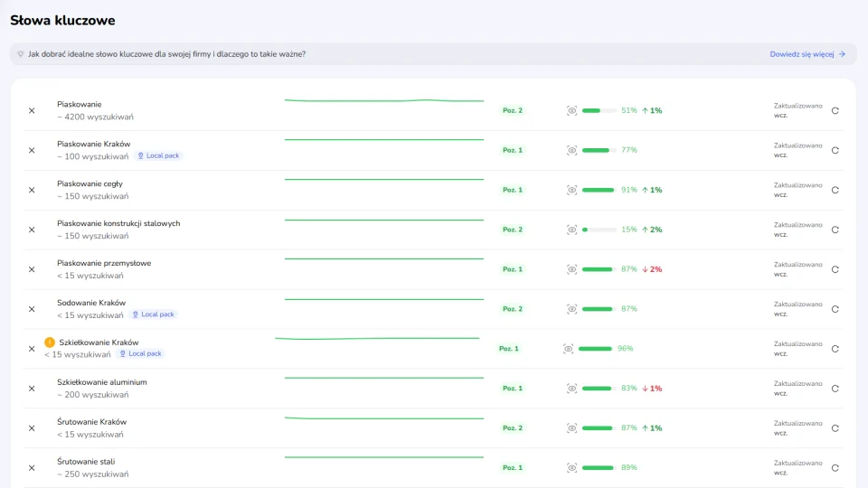
Task: Toggle eye icon for Sodowanie Kraków
Action: coord(571,309)
